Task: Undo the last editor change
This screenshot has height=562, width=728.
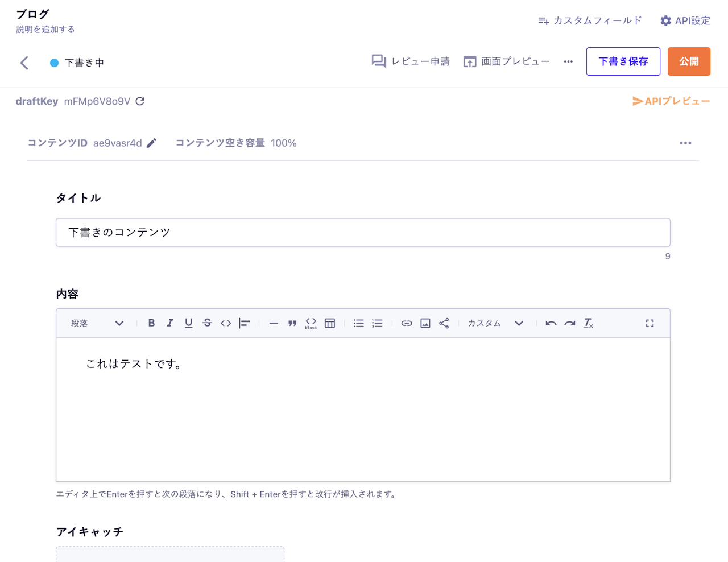Action: click(551, 323)
